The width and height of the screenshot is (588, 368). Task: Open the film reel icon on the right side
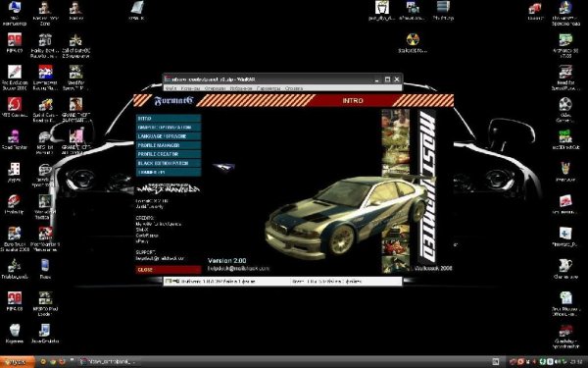[x=565, y=104]
